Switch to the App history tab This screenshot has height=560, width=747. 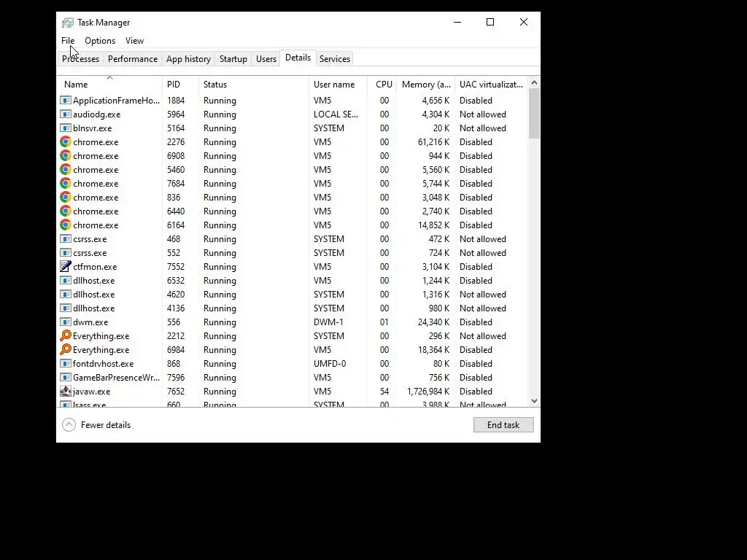188,59
